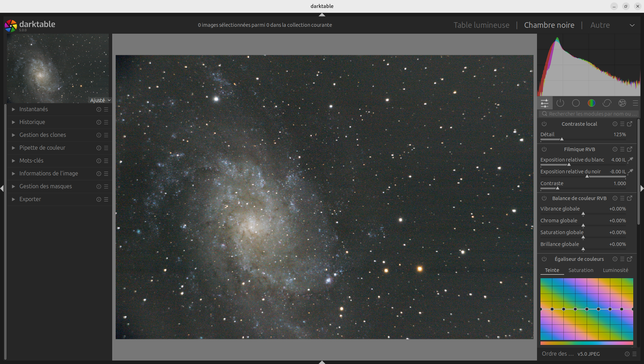Viewport: 644px width, 364px height.
Task: Expand the Exporter panel
Action: (x=30, y=199)
